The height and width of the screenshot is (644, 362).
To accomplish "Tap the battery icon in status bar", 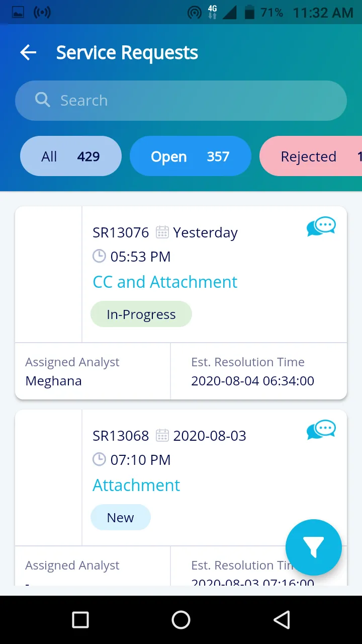I will coord(249,12).
